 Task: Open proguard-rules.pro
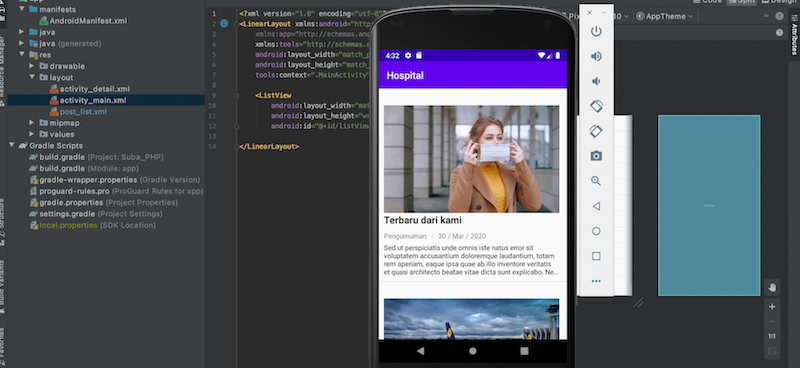(x=116, y=191)
